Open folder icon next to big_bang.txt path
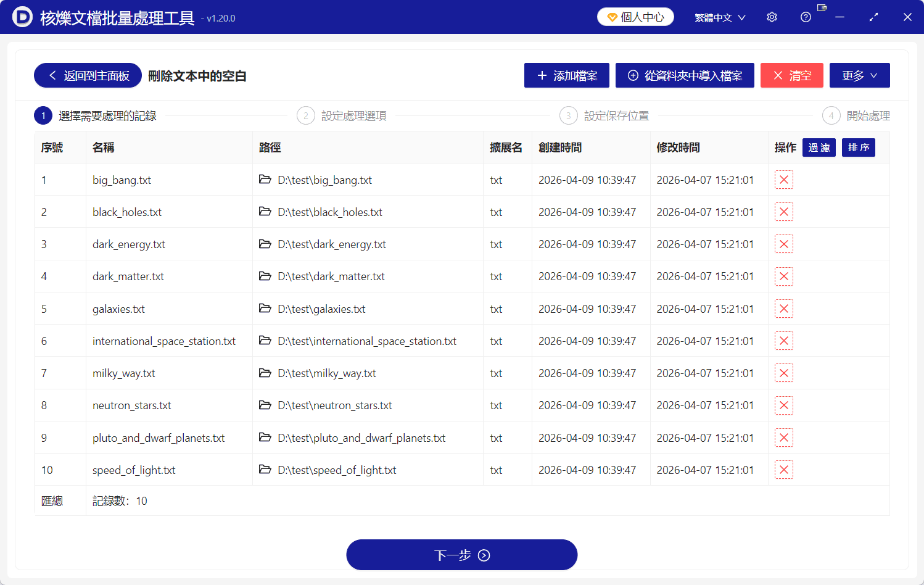 265,180
